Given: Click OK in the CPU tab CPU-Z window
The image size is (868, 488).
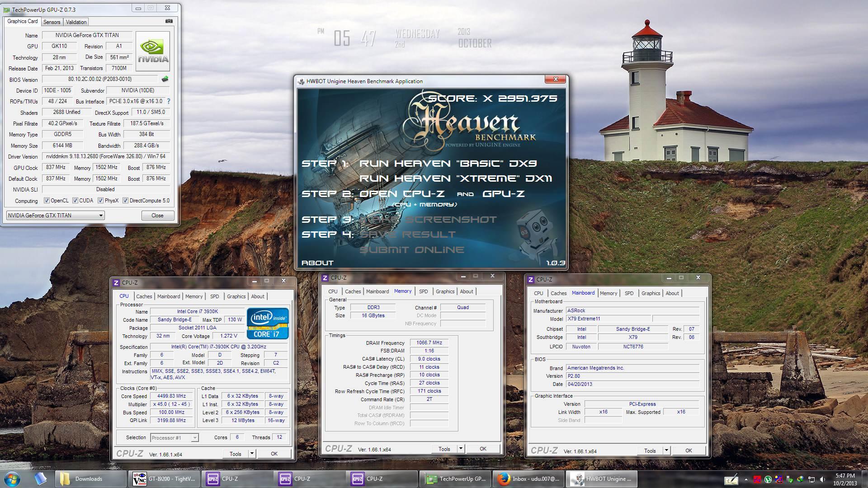Looking at the screenshot, I should [274, 454].
